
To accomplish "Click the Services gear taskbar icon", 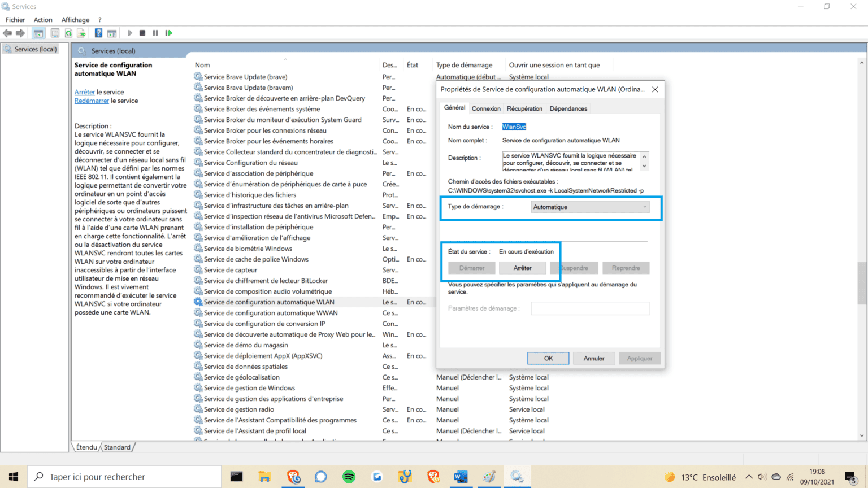I will pos(517,477).
